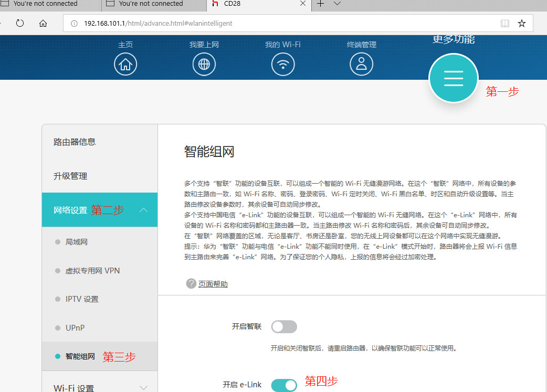Disable the 开启 e-Link toggle
This screenshot has height=392, width=547.
tap(283, 385)
